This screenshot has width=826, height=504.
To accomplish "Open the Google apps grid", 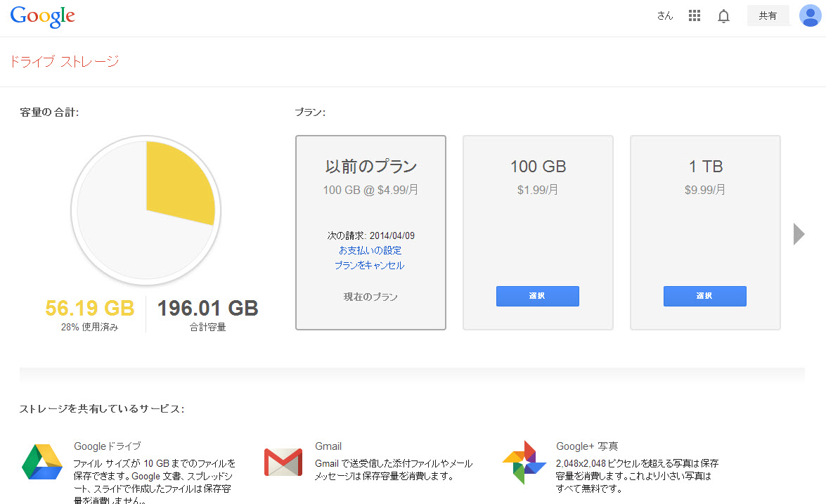I will coord(695,15).
